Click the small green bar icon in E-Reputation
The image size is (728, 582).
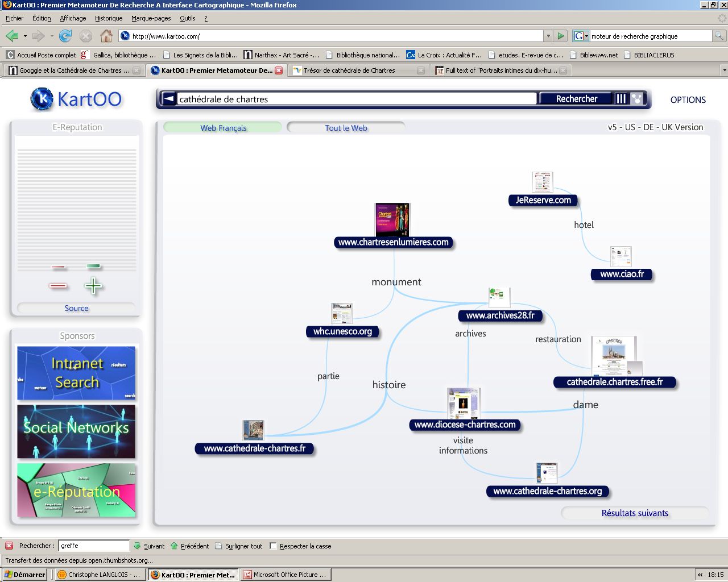click(93, 265)
